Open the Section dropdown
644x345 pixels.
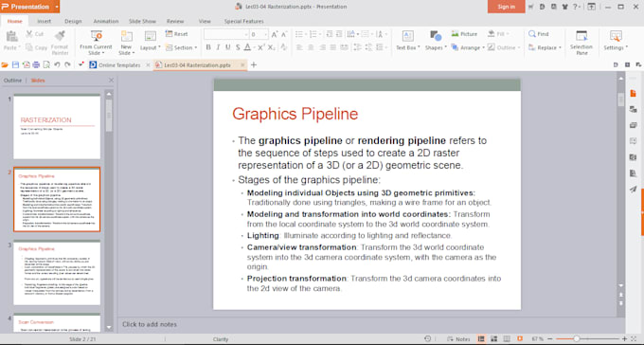pyautogui.click(x=181, y=47)
